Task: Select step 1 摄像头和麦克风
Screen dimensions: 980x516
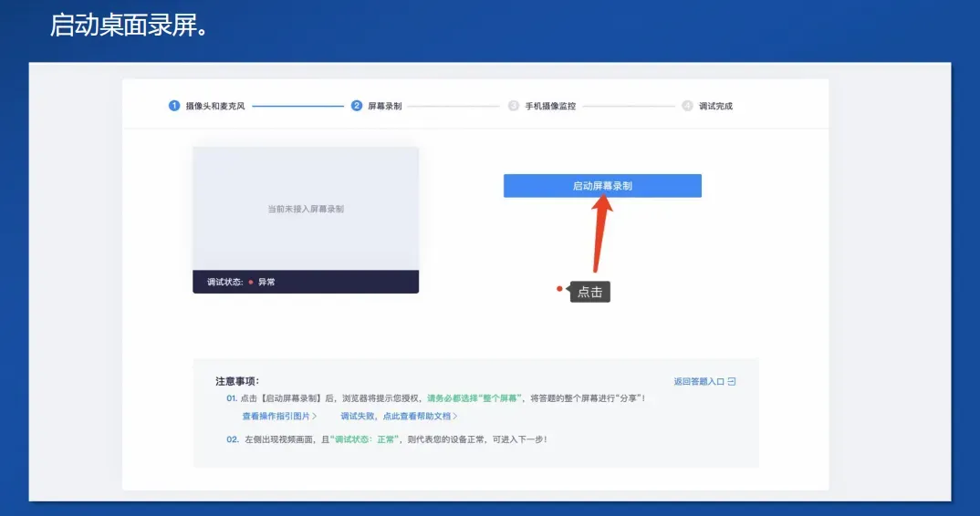Action: [207, 106]
